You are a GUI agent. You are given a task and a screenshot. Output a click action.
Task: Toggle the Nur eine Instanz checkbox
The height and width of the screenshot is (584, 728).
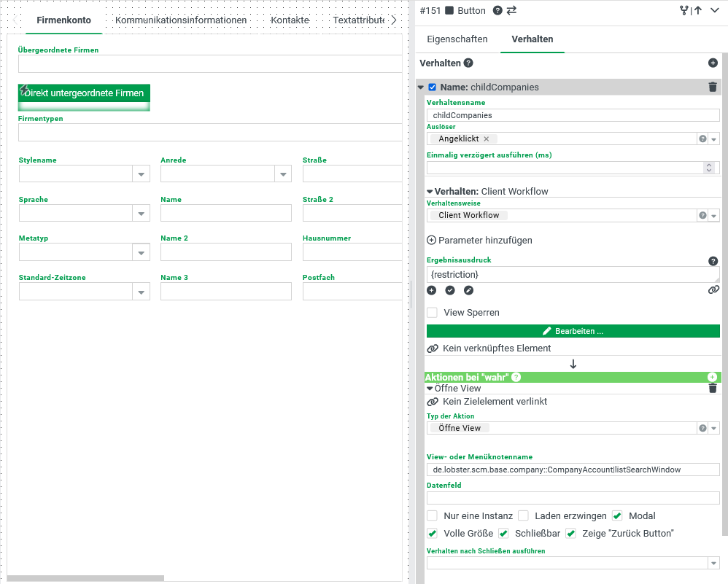[x=433, y=515]
